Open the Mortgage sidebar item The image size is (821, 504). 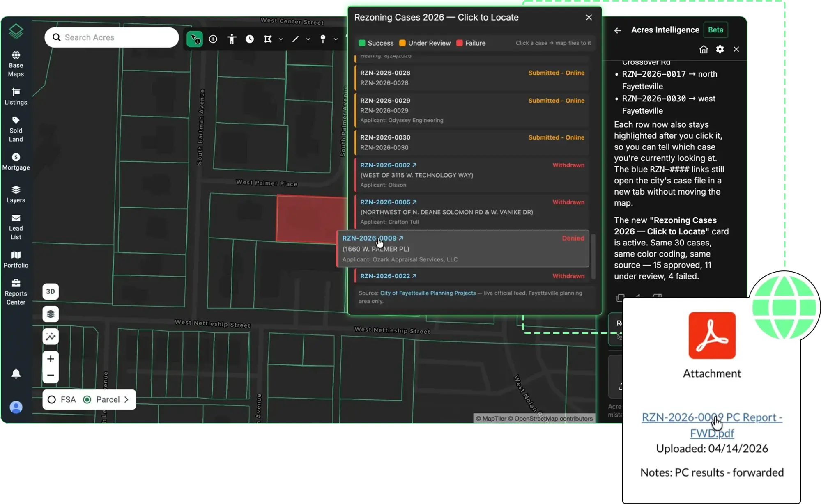click(16, 162)
